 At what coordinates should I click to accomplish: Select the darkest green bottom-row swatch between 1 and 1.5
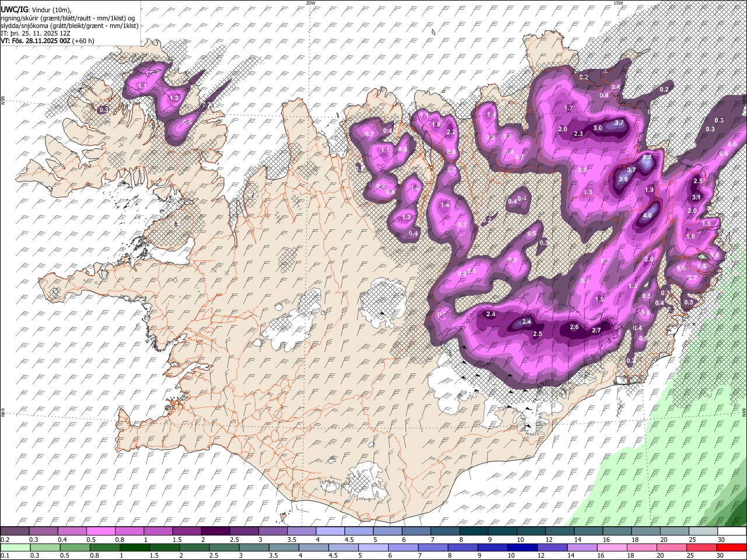135,548
